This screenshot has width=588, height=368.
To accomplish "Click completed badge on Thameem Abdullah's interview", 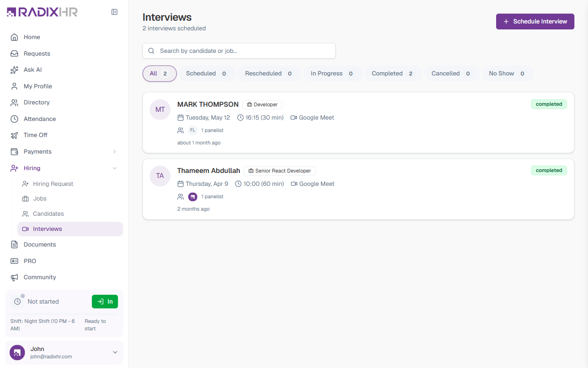I will 549,170.
